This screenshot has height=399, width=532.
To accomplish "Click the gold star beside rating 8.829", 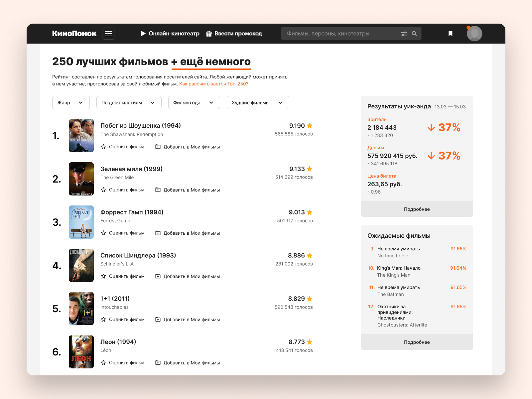I will coord(310,299).
